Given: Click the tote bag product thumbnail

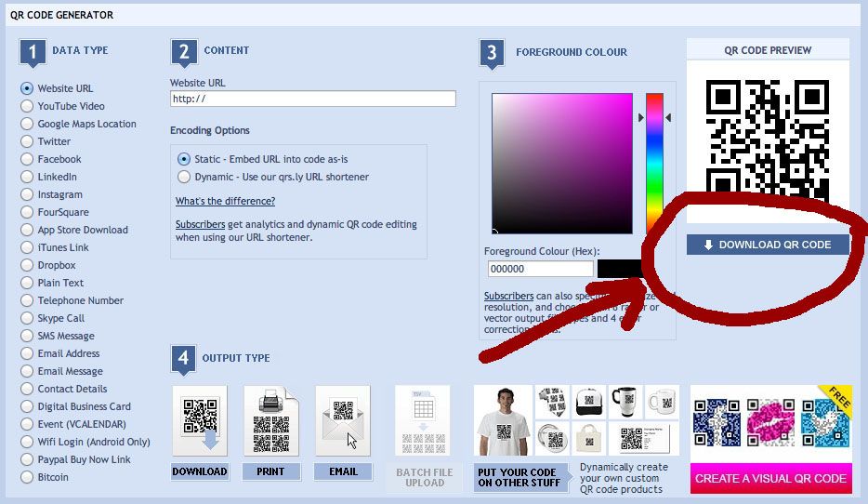Looking at the screenshot, I should [589, 439].
